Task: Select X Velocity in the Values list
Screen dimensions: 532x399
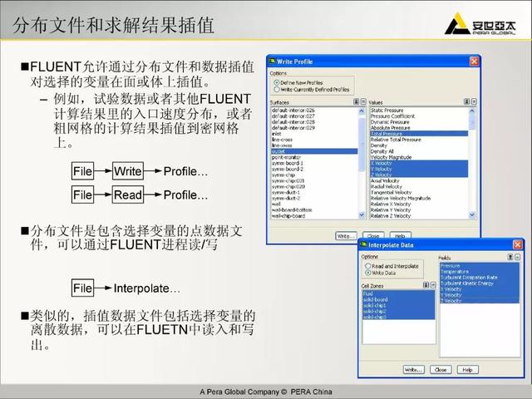Action: 419,163
